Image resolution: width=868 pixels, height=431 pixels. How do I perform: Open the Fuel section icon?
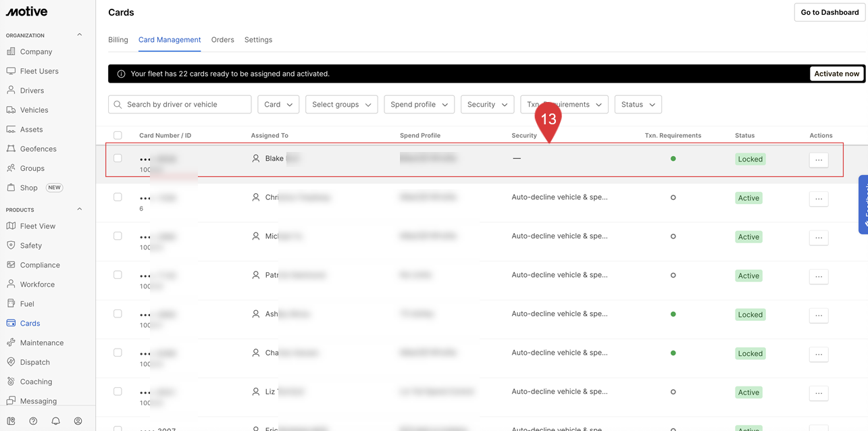point(11,304)
